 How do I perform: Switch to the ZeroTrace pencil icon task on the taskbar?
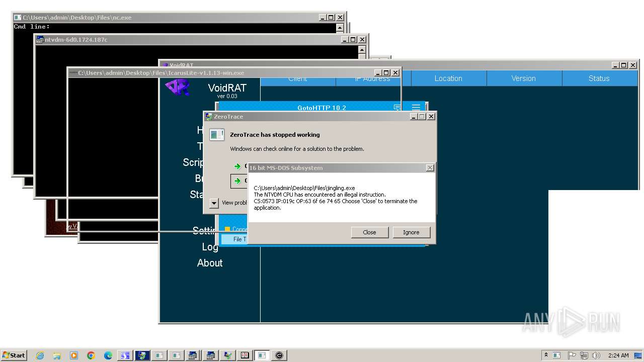pos(227,355)
